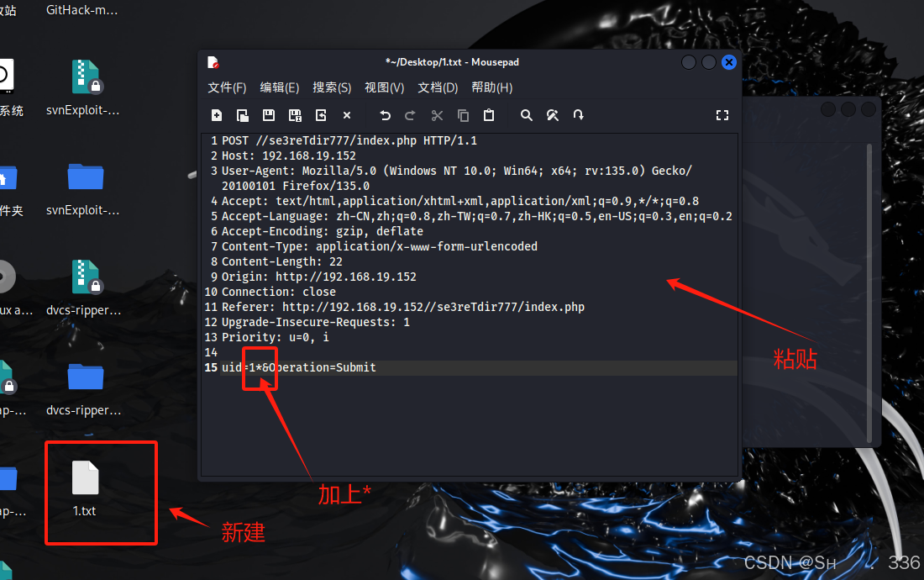924x580 pixels.
Task: Open the 文件(F) menu
Action: 227,87
